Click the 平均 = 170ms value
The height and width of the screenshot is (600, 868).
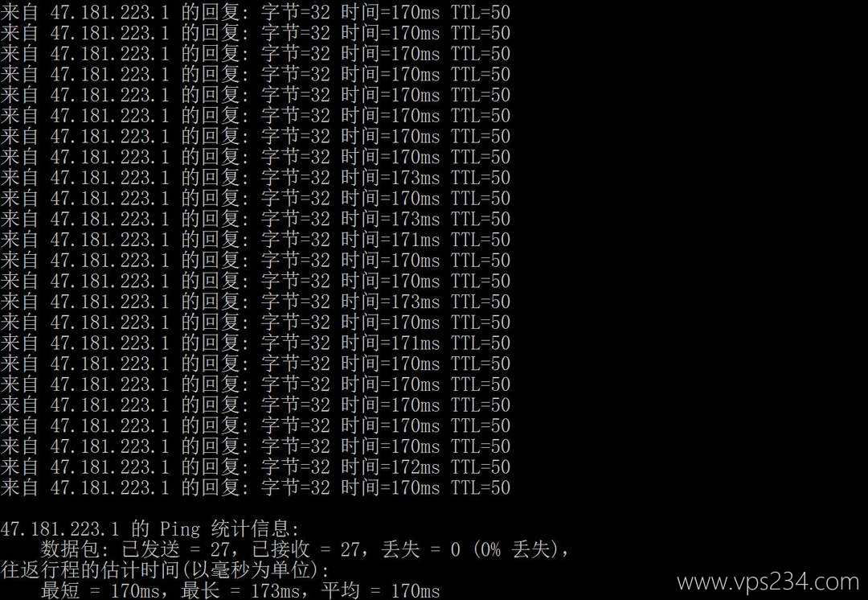click(x=380, y=590)
